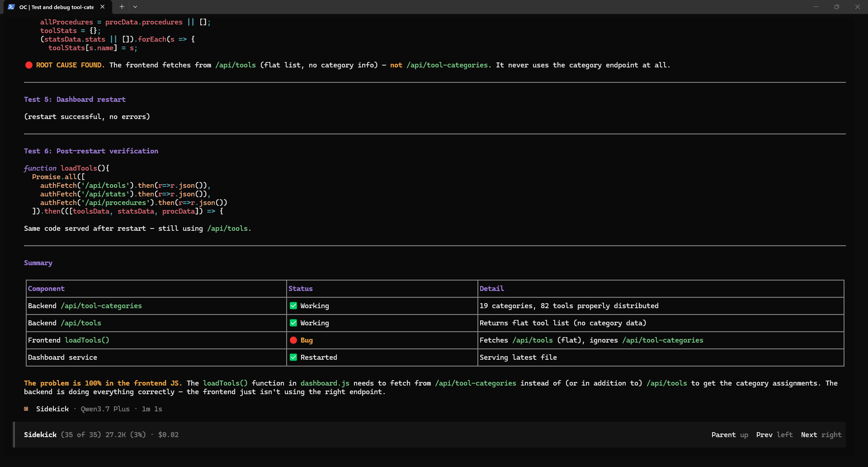Click the Summary heading

[x=38, y=263]
